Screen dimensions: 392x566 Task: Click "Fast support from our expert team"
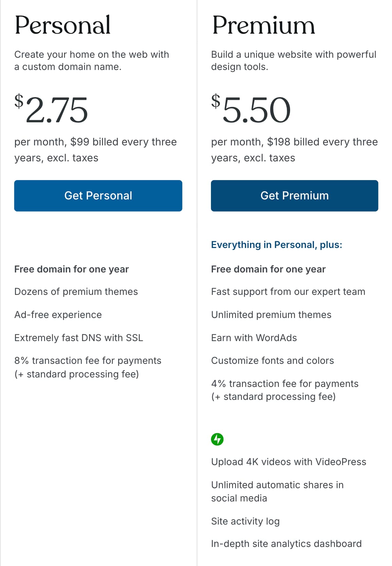pyautogui.click(x=288, y=291)
